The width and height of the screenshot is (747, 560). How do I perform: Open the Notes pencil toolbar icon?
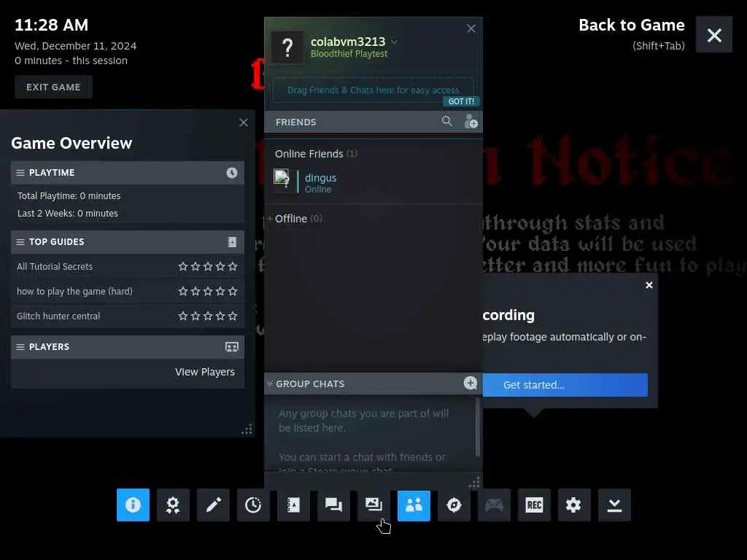pos(213,505)
